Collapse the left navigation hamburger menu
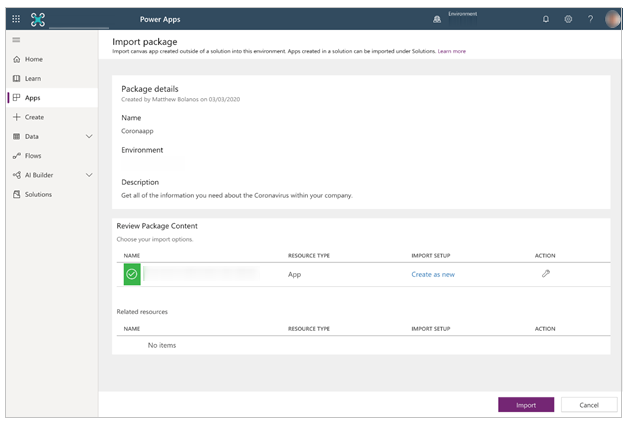This screenshot has height=426, width=628. (x=16, y=40)
